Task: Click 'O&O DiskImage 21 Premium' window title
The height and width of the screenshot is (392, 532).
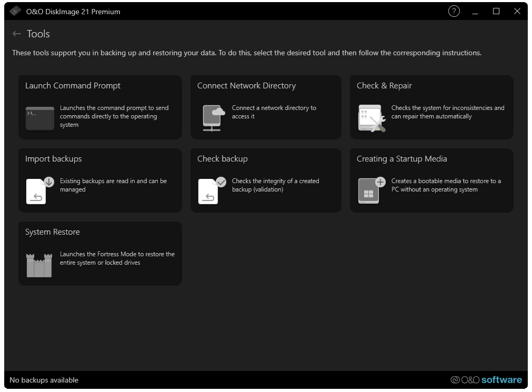Action: 73,12
